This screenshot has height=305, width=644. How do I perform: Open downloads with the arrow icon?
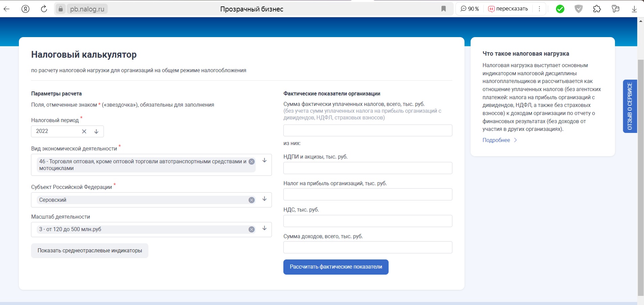(634, 9)
